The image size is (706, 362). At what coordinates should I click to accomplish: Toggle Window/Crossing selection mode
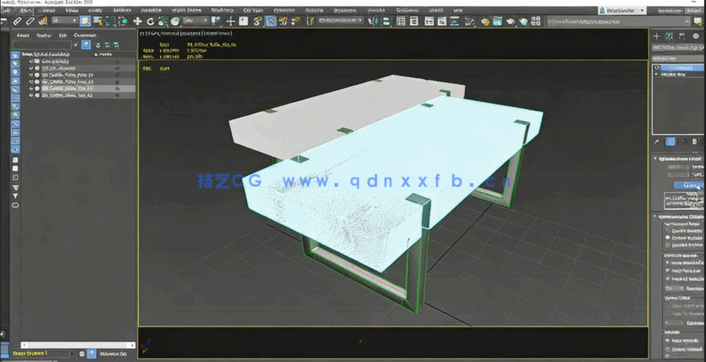tap(122, 21)
